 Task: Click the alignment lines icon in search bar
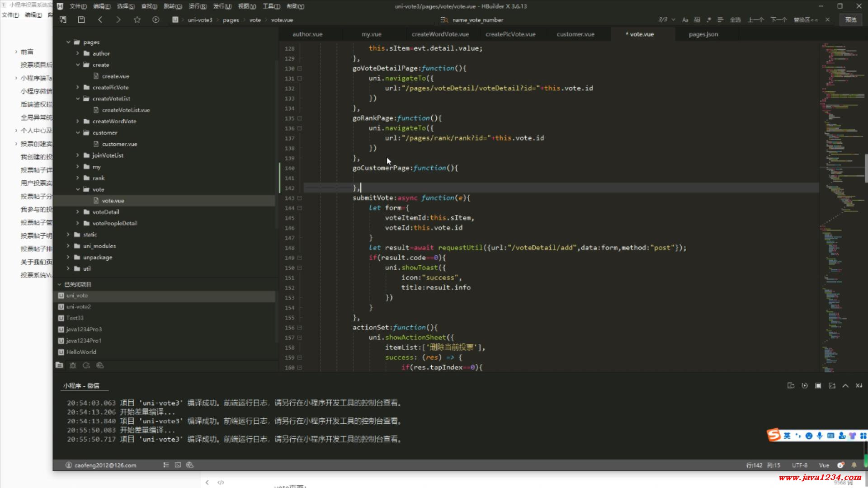(x=721, y=20)
